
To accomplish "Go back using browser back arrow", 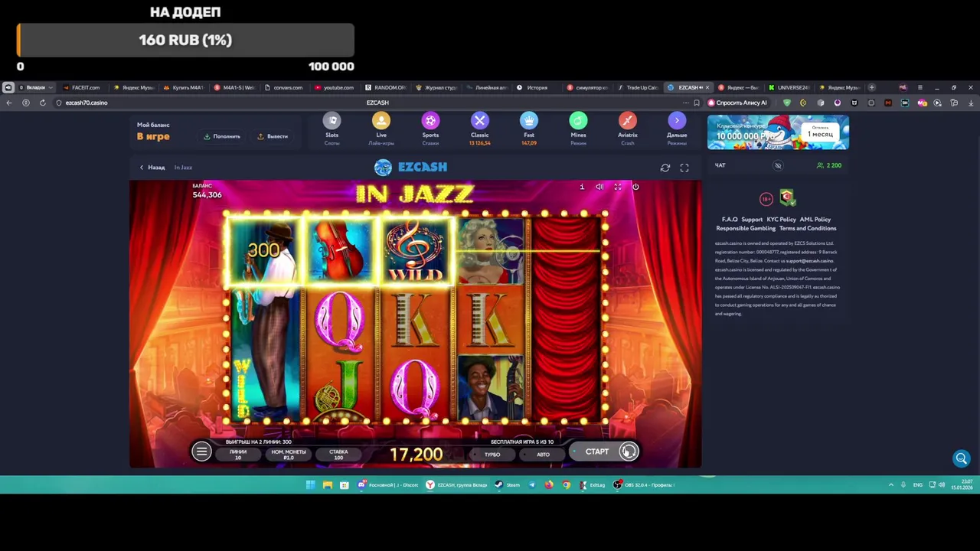I will (x=9, y=103).
